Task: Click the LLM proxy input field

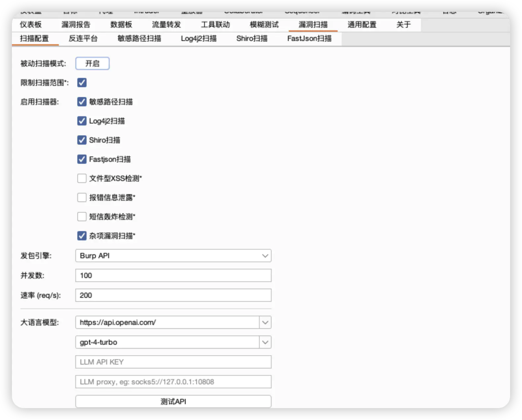Action: click(173, 382)
